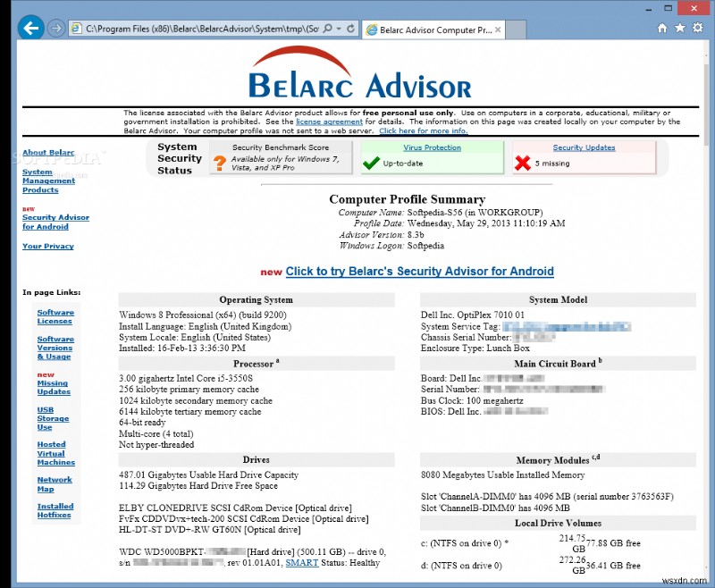Screen dimensions: 715x588
Task: Click 'Windows 8 Professional (x64) (build 9200)' text
Action: pos(203,315)
